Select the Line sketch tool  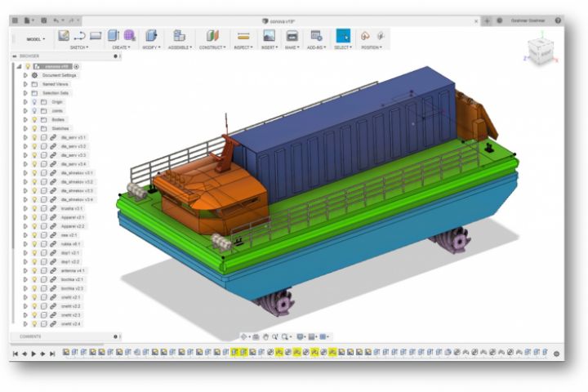(79, 36)
